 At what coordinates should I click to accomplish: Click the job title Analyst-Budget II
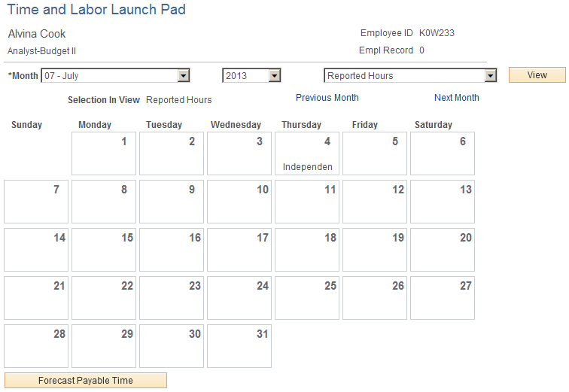pos(41,50)
